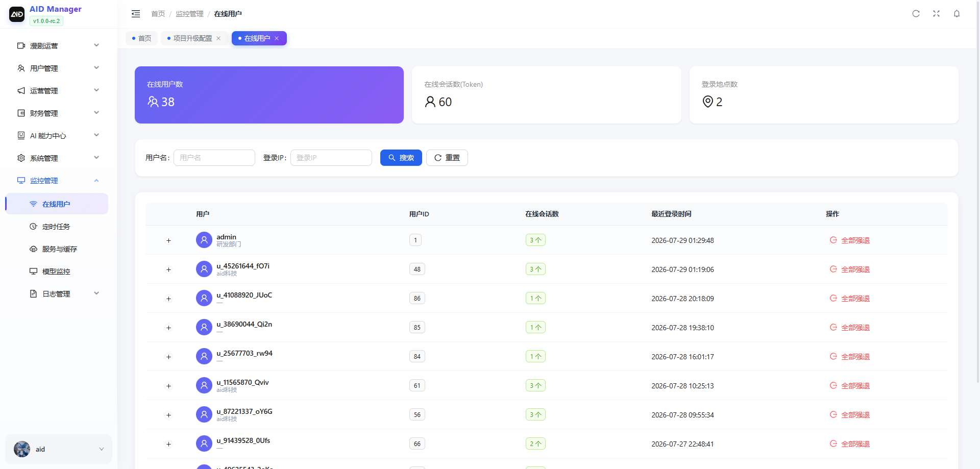Force logout all sessions for u_45261644_fO7i
980x469 pixels.
[x=850, y=269]
